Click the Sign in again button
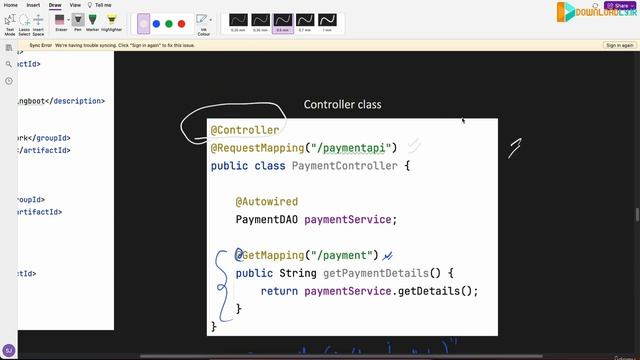The height and width of the screenshot is (360, 640). click(620, 45)
